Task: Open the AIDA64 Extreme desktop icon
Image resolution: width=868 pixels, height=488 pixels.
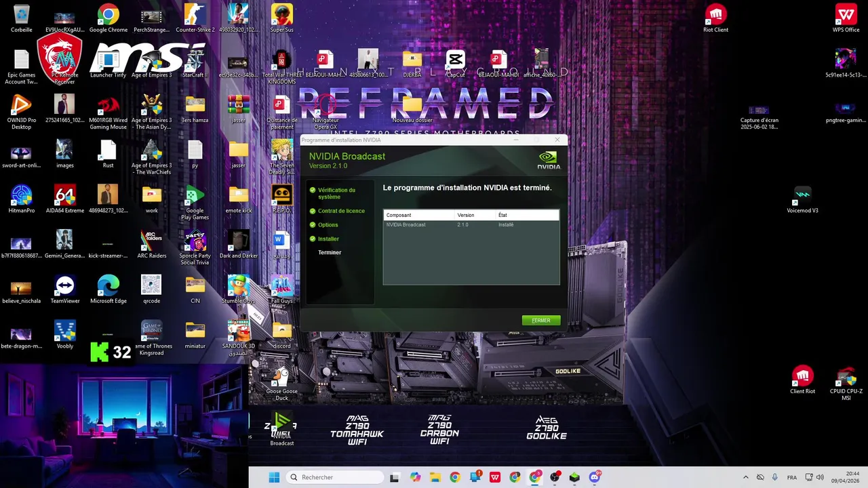Action: (65, 200)
